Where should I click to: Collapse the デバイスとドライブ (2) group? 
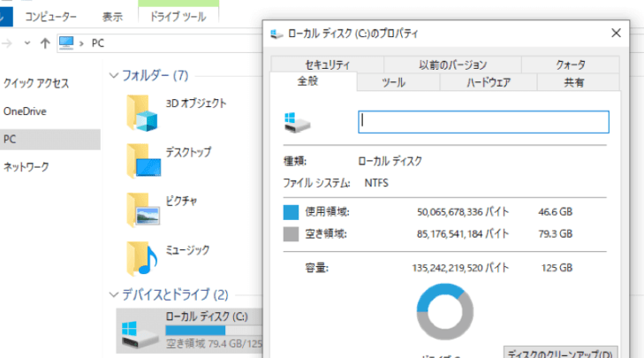(x=112, y=294)
